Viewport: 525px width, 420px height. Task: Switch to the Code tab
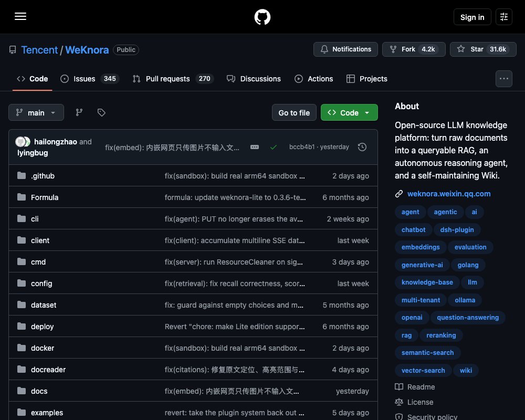33,79
